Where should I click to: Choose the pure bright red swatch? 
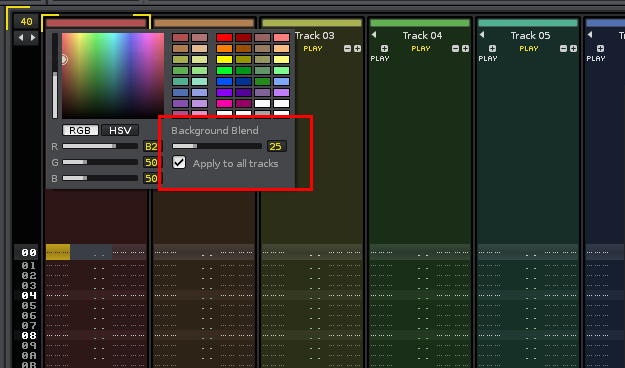tap(224, 37)
